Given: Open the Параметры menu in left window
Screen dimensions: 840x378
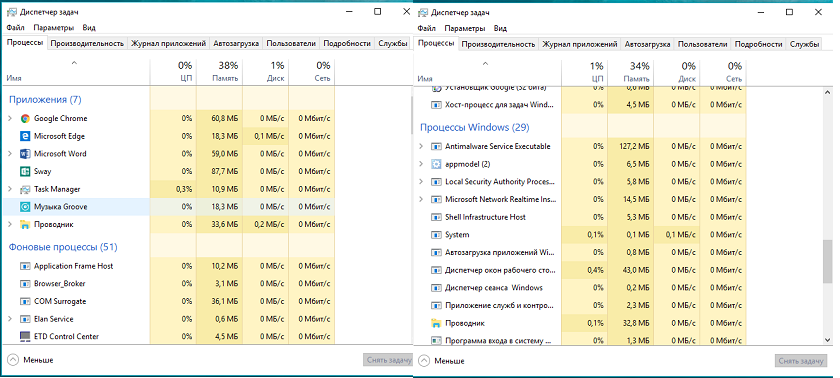Looking at the screenshot, I should (x=54, y=28).
